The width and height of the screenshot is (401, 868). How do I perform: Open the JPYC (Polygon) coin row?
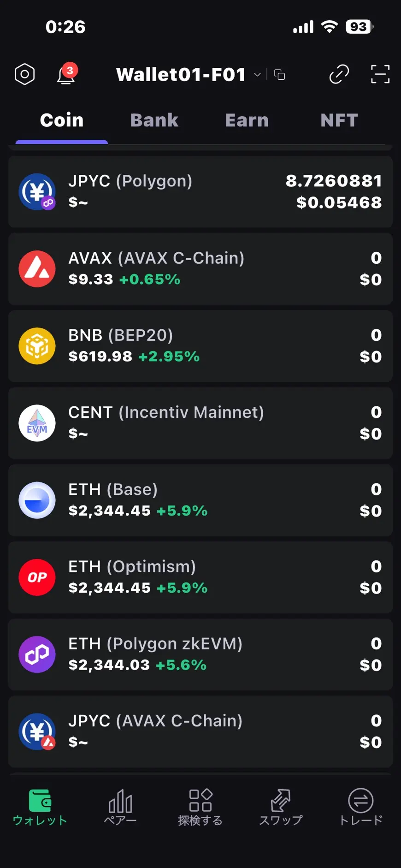[200, 191]
